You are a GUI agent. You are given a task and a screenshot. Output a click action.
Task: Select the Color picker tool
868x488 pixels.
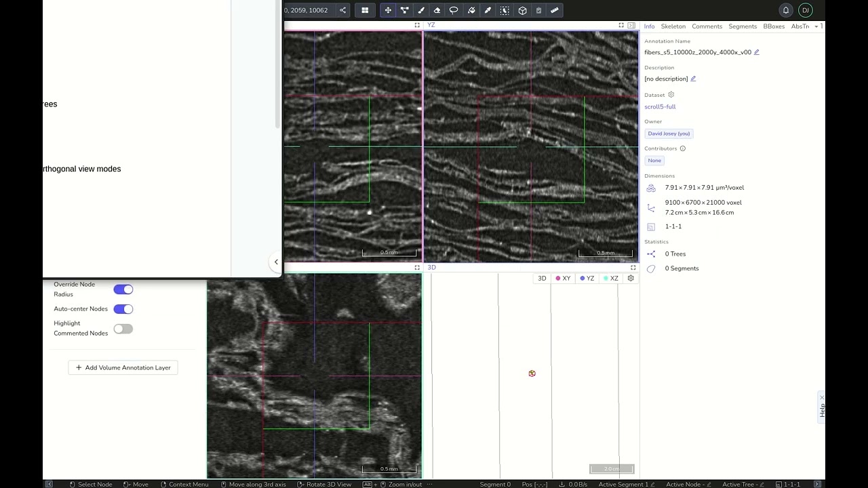tap(488, 10)
